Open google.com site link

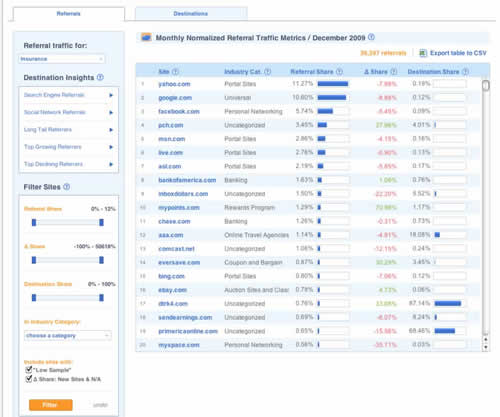175,98
